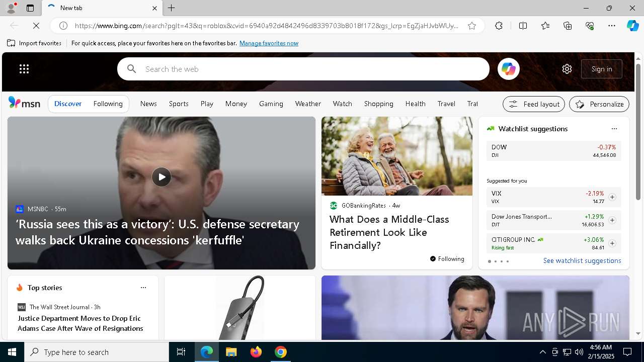
Task: Add Citigroup Inc. to watchlist
Action: tap(612, 243)
